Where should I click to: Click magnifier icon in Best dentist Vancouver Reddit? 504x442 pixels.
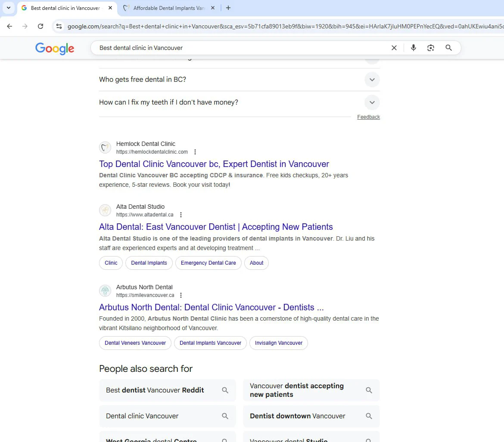[225, 390]
